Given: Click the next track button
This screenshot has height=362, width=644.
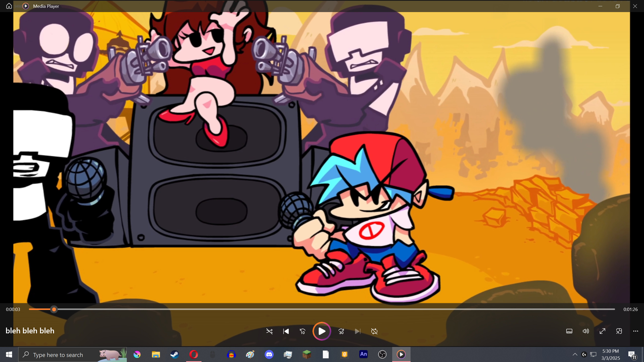Looking at the screenshot, I should tap(358, 331).
